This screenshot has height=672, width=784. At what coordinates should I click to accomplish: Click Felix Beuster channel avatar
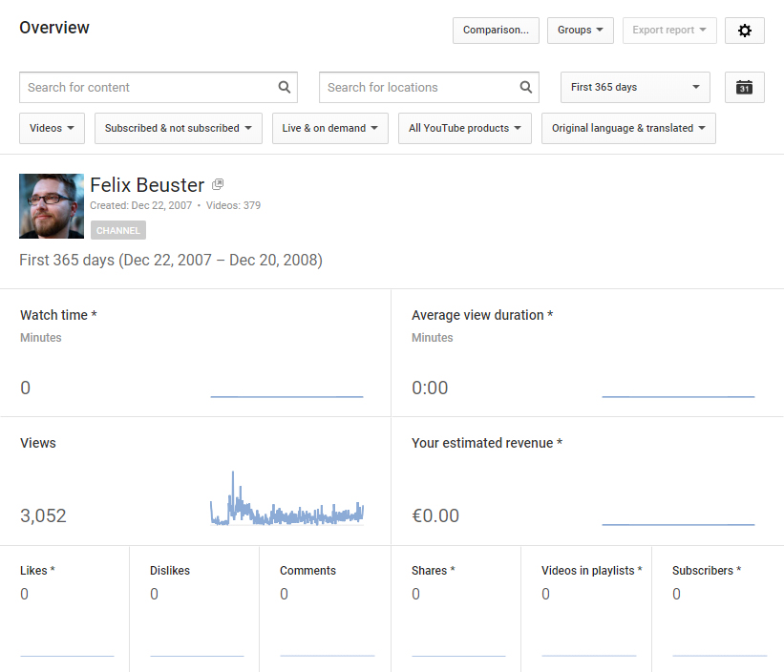click(52, 206)
